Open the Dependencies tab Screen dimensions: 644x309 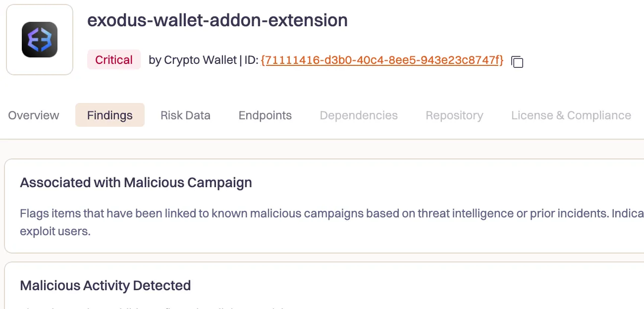click(x=359, y=115)
